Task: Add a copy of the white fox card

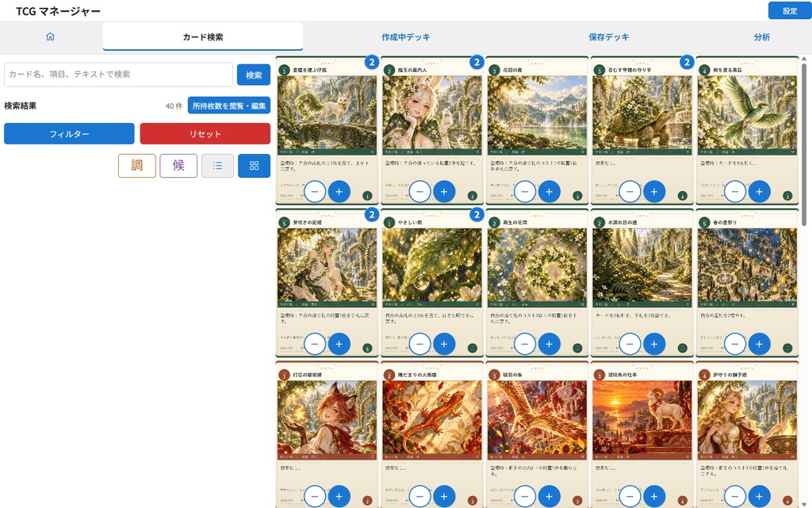Action: click(339, 192)
